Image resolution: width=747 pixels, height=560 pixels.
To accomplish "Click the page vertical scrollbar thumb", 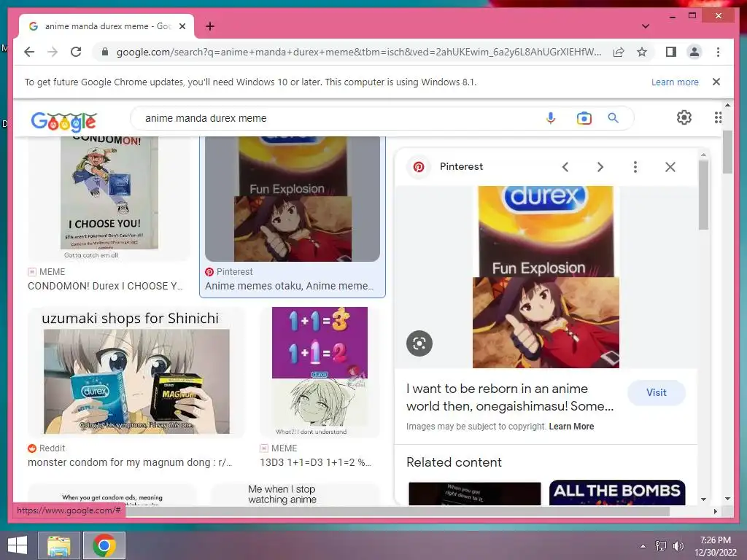I will coord(727,152).
